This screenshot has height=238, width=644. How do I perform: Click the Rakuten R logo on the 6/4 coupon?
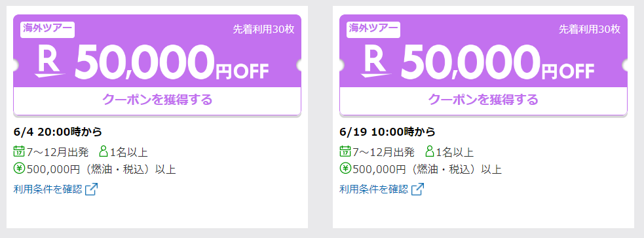pyautogui.click(x=50, y=61)
